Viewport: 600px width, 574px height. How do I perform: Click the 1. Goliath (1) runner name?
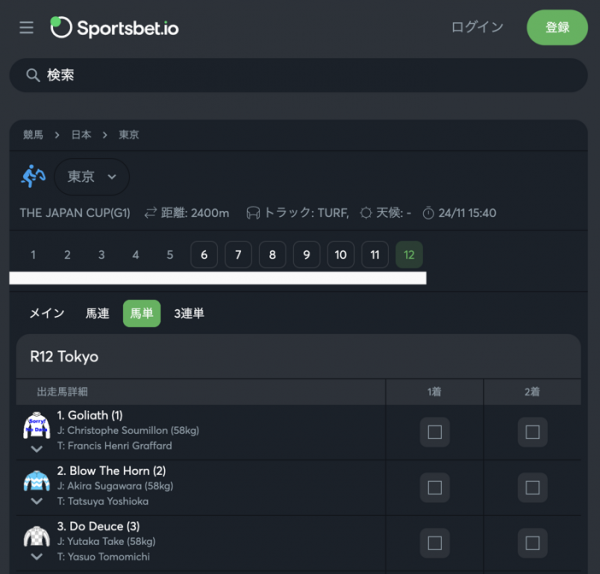90,415
